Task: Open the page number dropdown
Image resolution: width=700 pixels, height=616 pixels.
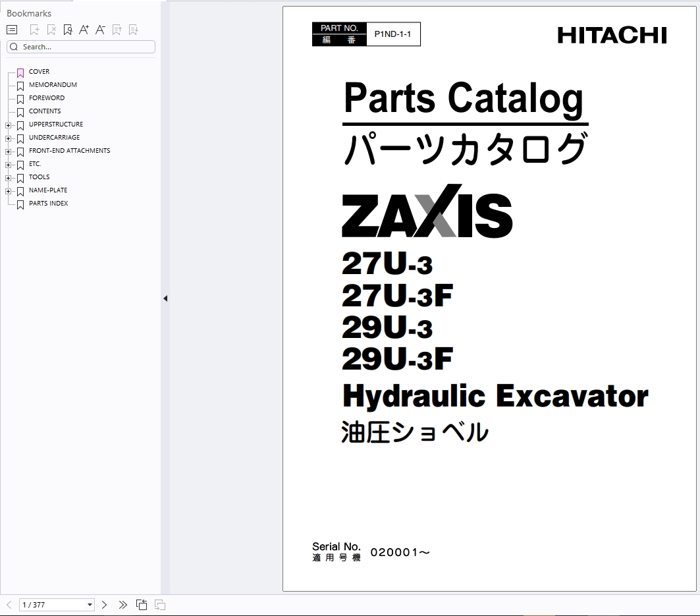Action: pyautogui.click(x=90, y=605)
